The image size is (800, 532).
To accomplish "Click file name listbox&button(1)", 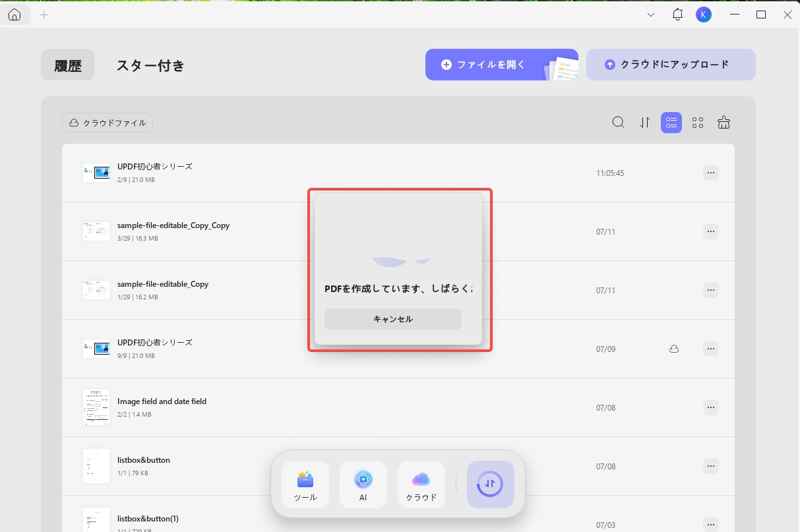I will pyautogui.click(x=148, y=519).
